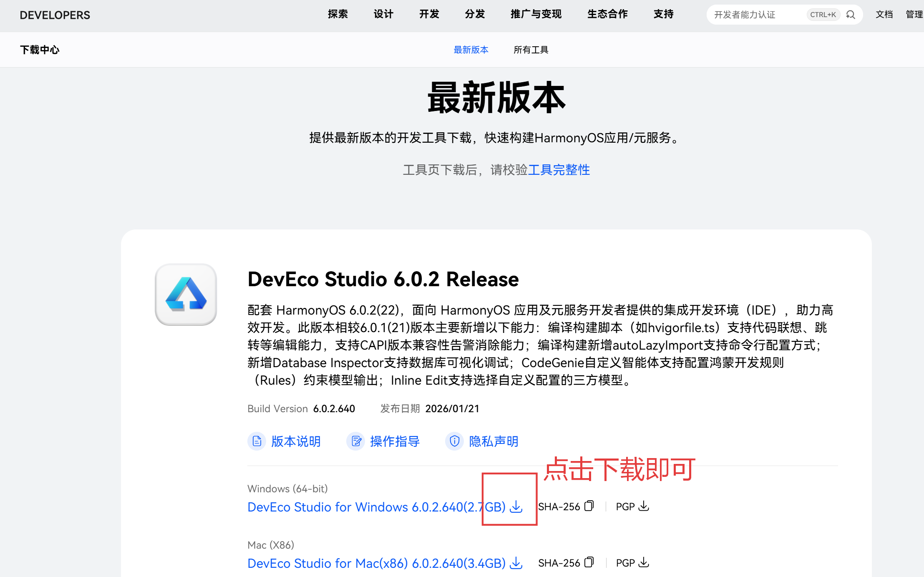The width and height of the screenshot is (924, 577).
Task: Click the 版本说明 document icon
Action: pos(257,441)
